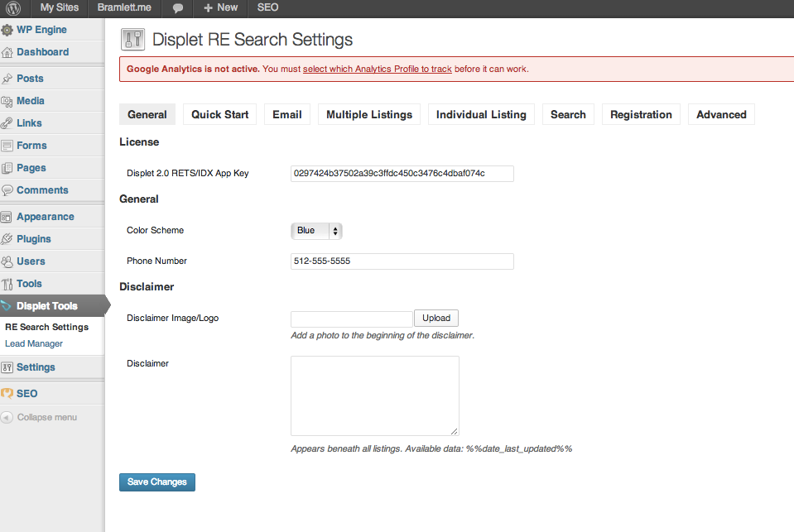Open the Links menu item
The height and width of the screenshot is (532, 794).
(x=52, y=123)
